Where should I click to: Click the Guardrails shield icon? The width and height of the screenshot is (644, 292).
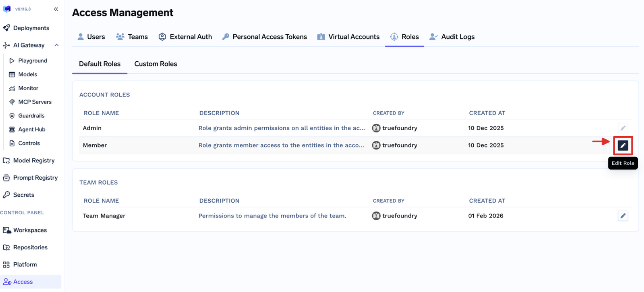click(x=12, y=116)
